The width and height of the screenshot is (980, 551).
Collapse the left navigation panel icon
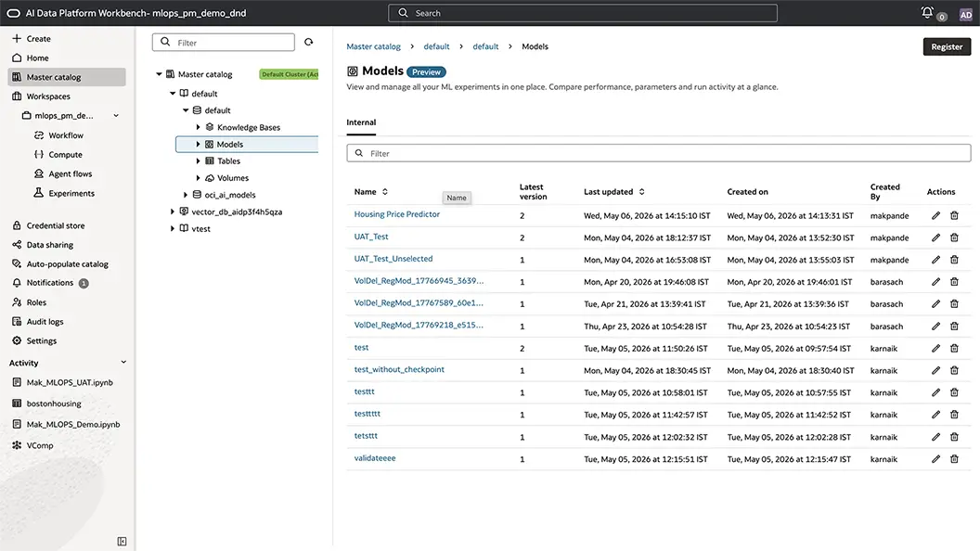(122, 541)
